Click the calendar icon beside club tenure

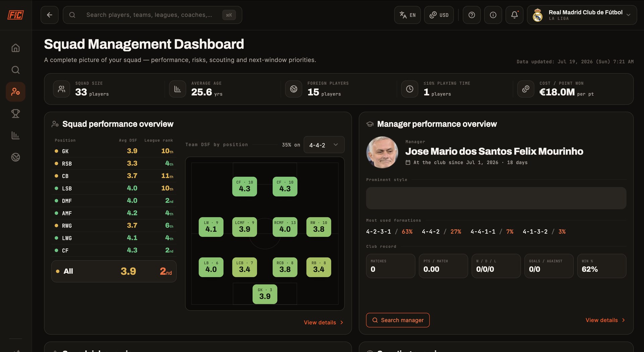point(408,163)
